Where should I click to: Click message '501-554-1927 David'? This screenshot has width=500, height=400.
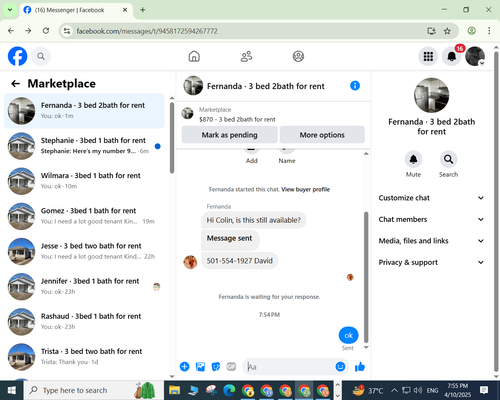click(x=240, y=261)
